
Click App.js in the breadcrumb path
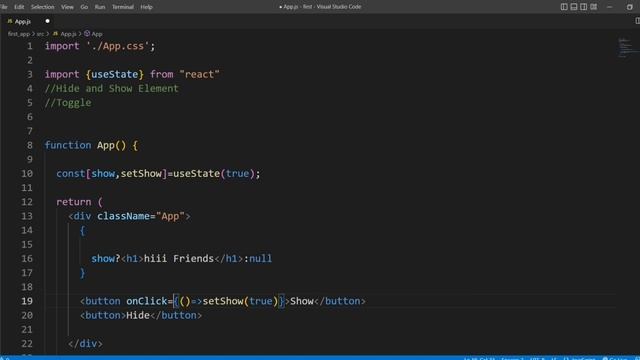68,34
